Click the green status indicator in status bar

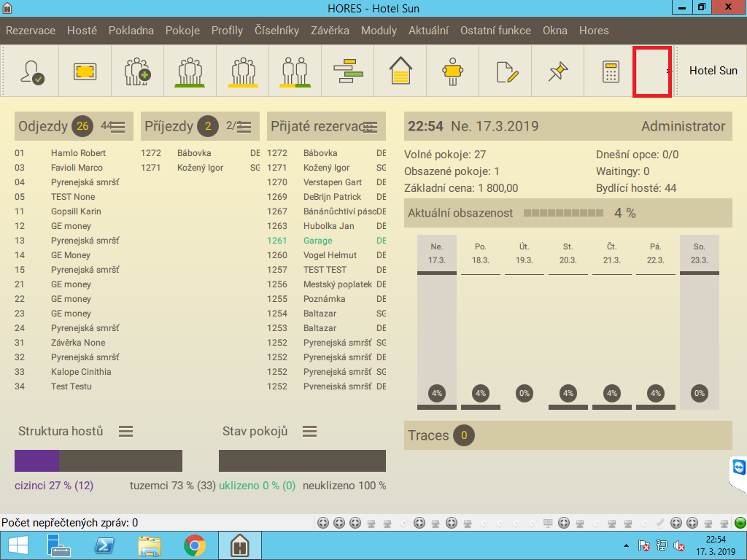(740, 523)
